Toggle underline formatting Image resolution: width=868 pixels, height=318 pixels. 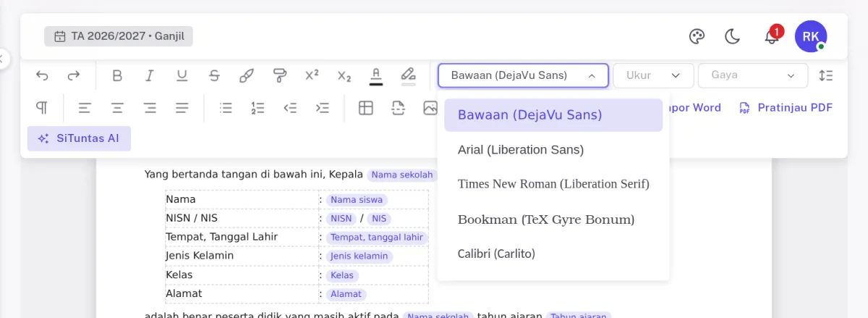click(182, 75)
